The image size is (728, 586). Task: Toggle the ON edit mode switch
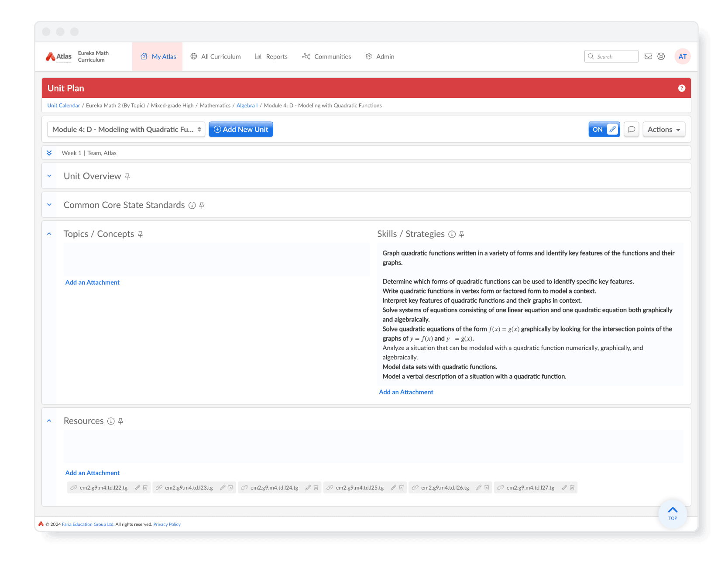(x=604, y=129)
